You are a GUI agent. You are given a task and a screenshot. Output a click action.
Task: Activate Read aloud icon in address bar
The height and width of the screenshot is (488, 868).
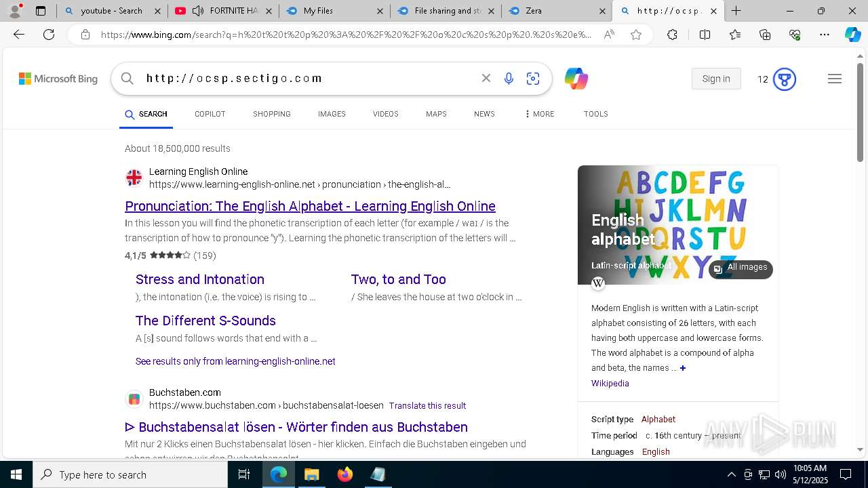[x=609, y=35]
